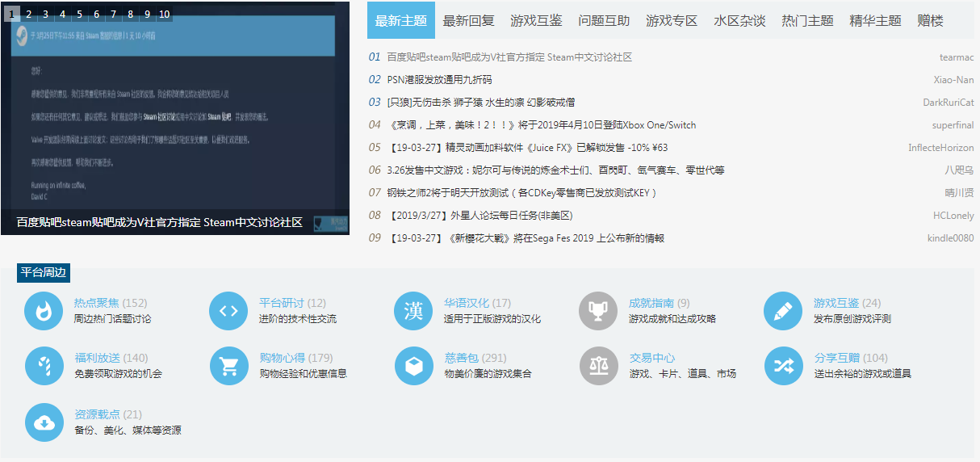The image size is (980, 462).
Task: Open the 平台研讨 (12) forum link
Action: (292, 303)
